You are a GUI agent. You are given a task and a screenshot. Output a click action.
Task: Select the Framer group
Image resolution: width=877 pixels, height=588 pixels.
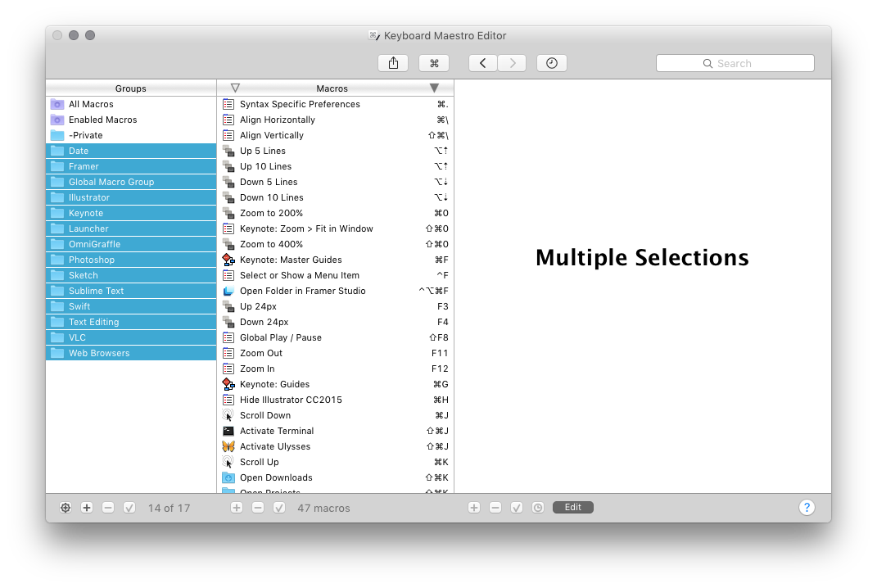coord(131,167)
